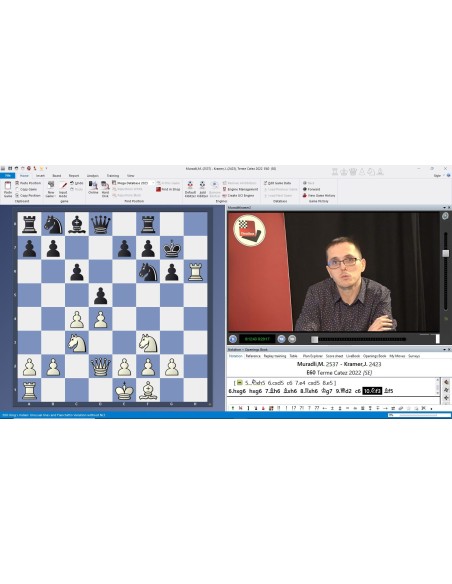Switch to the Board ribbon tab
The height and width of the screenshot is (584, 452).
point(57,175)
